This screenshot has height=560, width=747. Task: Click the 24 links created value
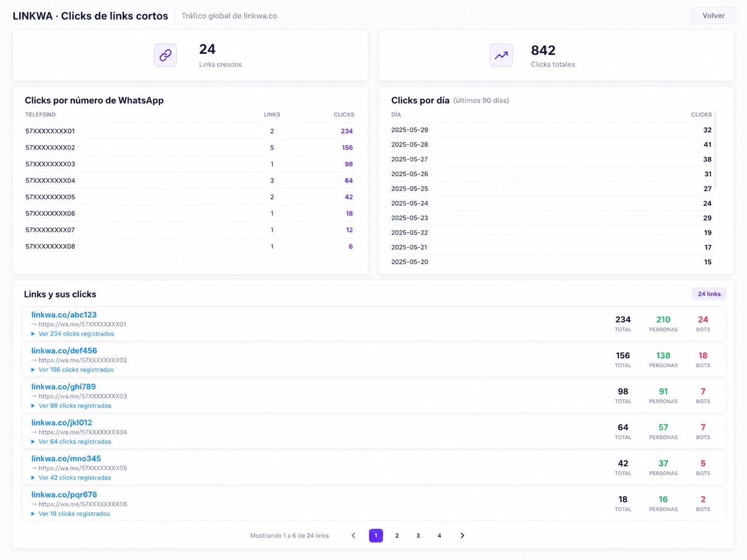pos(207,49)
